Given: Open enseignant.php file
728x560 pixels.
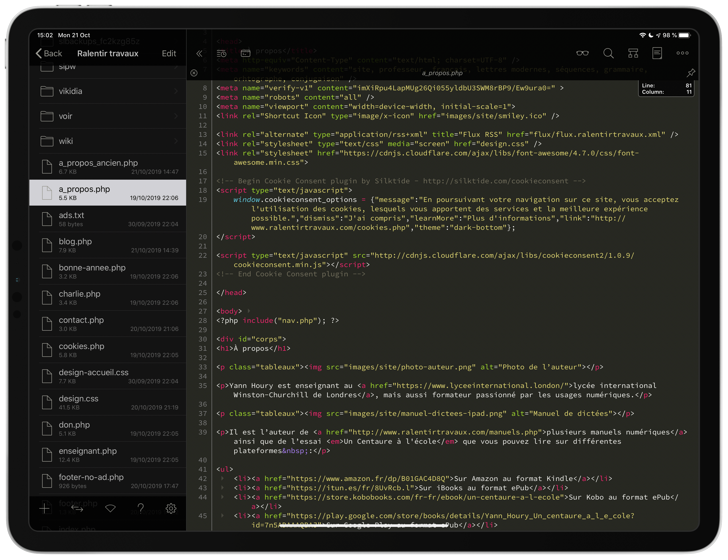Looking at the screenshot, I should pos(108,455).
